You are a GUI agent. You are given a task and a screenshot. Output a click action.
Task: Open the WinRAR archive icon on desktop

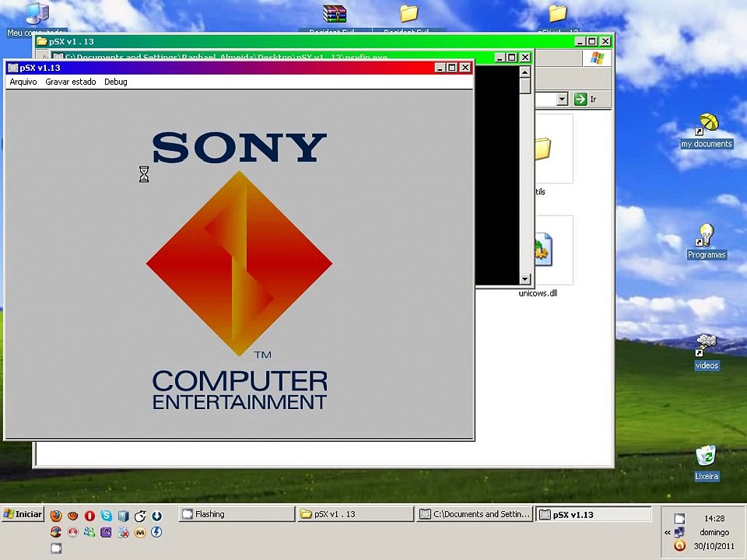[335, 14]
